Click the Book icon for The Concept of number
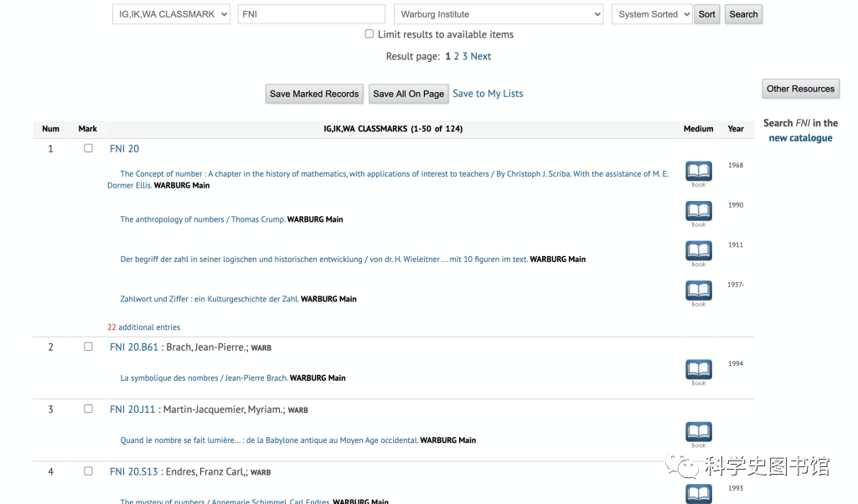Viewport: 858px width, 504px height. point(699,171)
